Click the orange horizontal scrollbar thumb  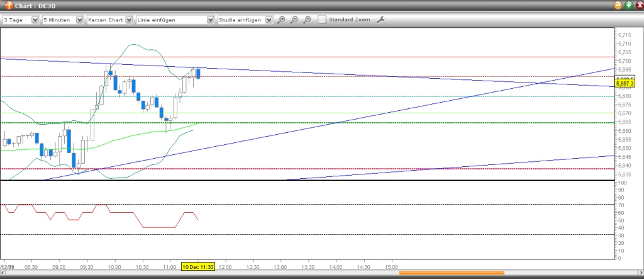tap(452, 273)
